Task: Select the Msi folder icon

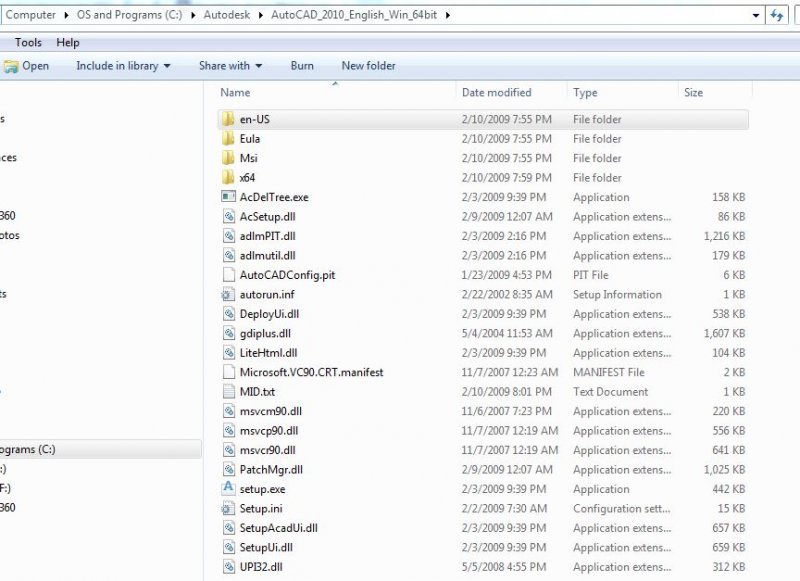Action: click(x=228, y=158)
